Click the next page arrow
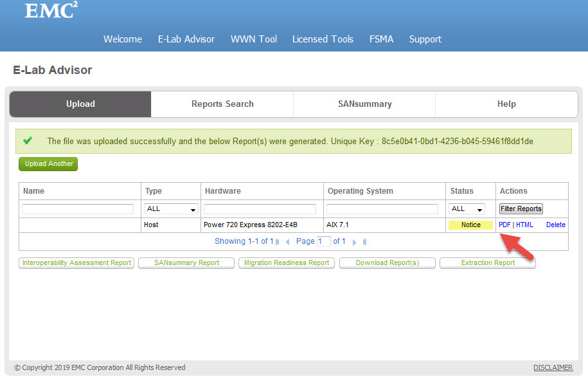 pos(354,241)
